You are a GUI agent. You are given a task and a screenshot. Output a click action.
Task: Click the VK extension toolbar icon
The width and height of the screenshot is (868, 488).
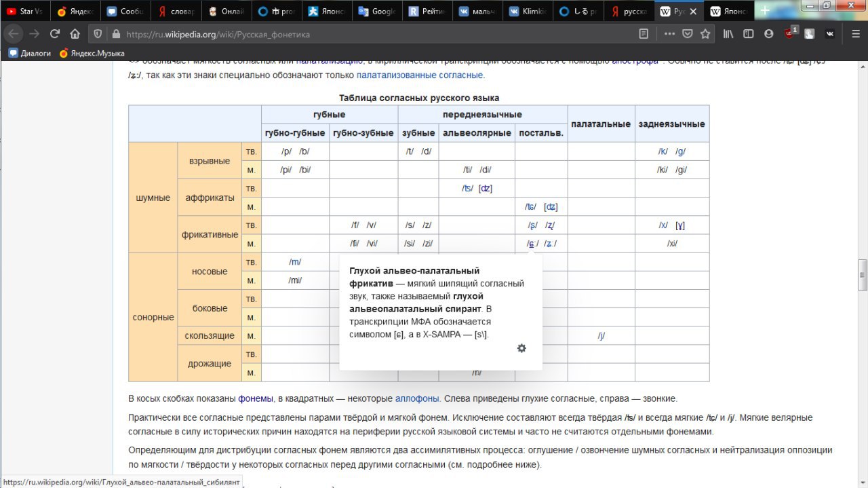(830, 34)
